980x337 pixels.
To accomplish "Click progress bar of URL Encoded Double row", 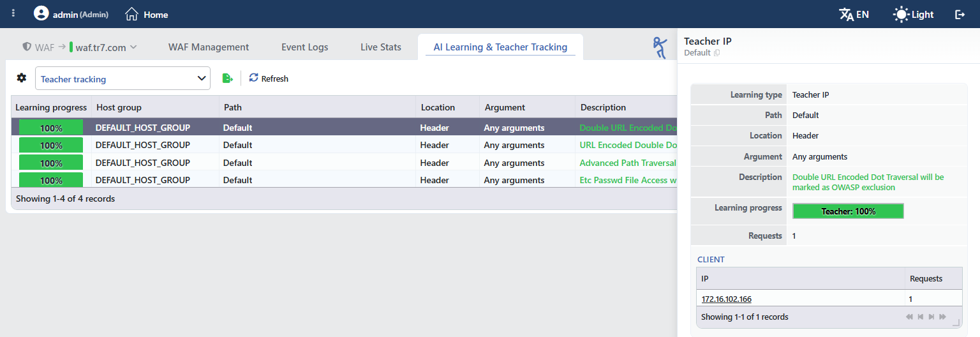I will [x=51, y=145].
